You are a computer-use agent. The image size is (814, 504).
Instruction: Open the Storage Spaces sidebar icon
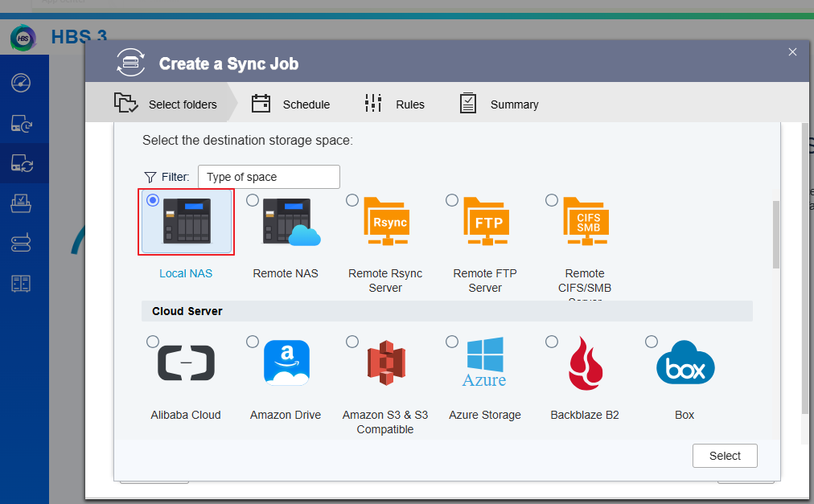(x=21, y=284)
